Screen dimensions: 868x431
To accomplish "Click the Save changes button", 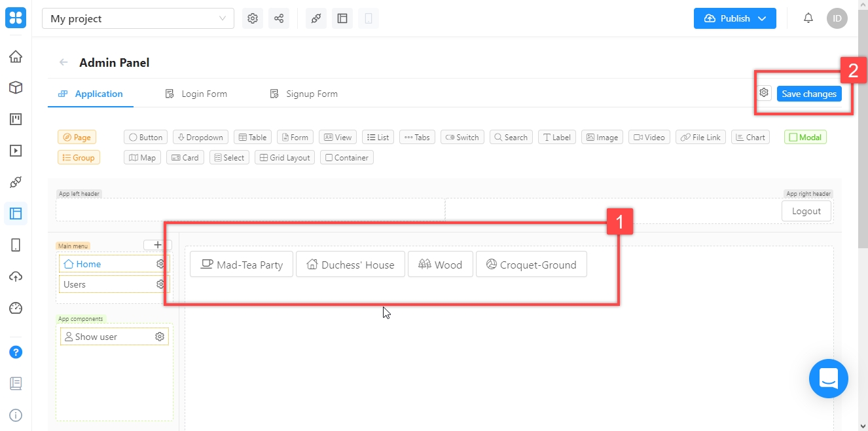I will pyautogui.click(x=809, y=94).
